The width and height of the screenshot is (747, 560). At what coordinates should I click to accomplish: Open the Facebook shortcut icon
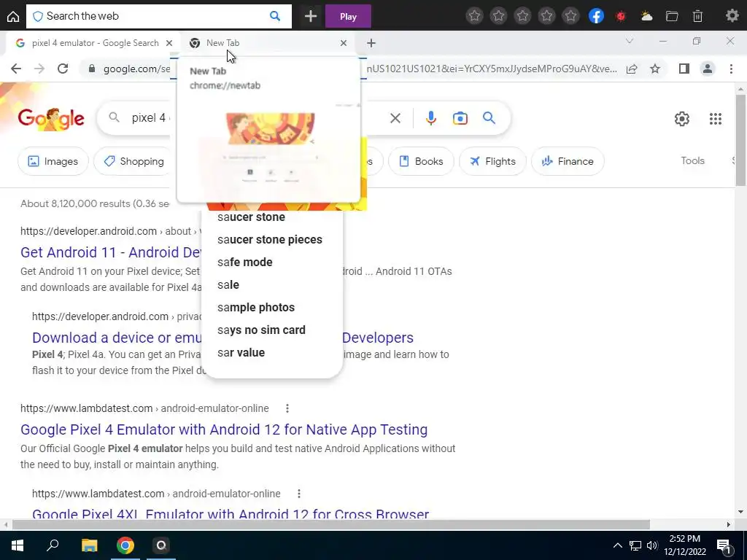(x=596, y=16)
